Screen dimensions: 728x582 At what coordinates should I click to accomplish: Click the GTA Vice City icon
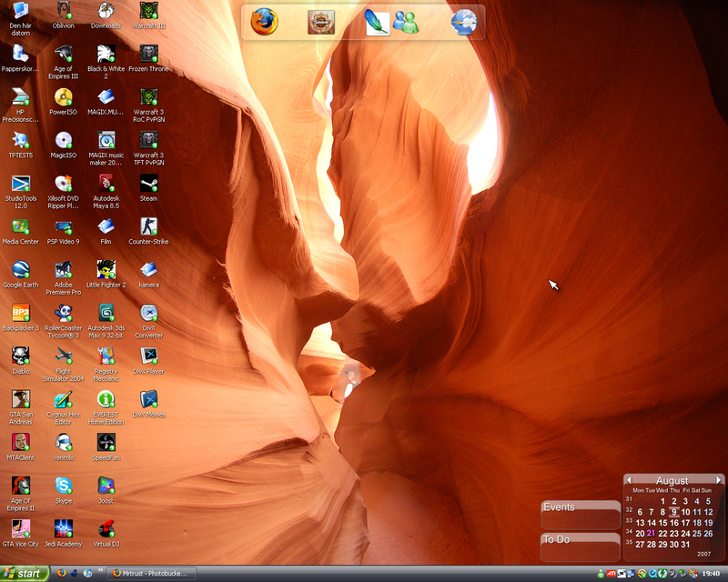point(20,528)
